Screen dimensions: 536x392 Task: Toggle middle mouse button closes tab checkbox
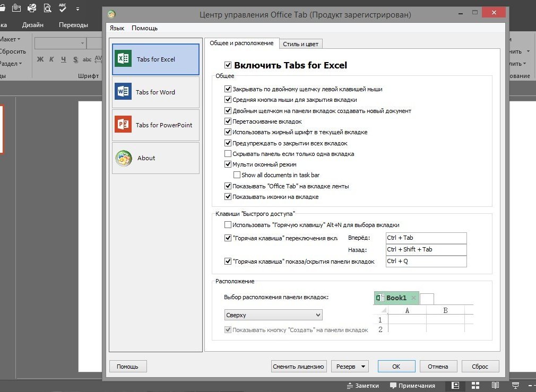click(228, 99)
